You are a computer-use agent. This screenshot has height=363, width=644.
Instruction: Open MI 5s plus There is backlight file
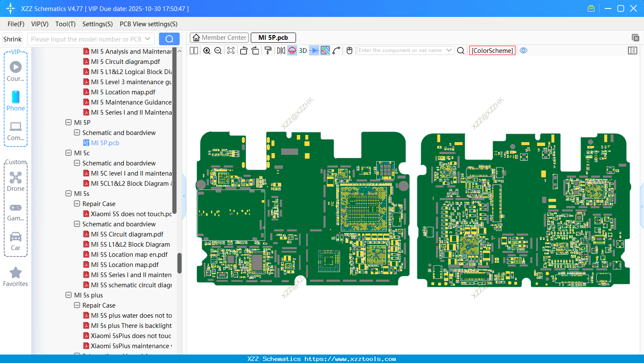(x=127, y=326)
